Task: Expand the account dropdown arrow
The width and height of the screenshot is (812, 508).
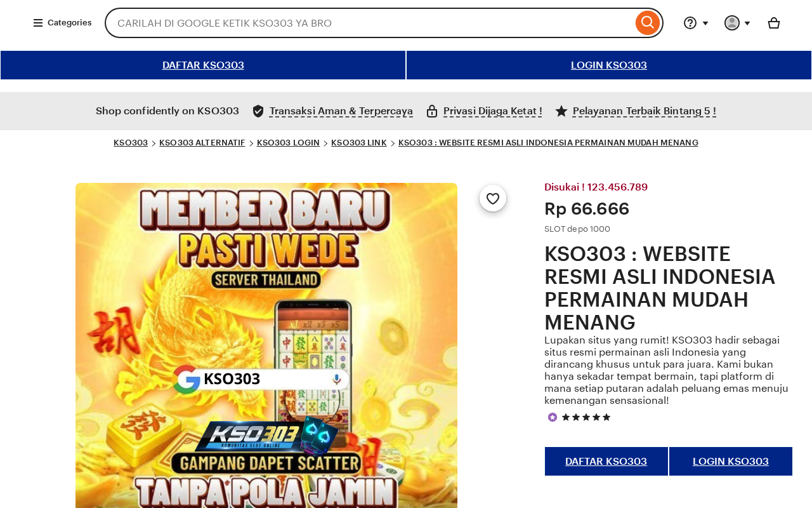Action: point(747,23)
